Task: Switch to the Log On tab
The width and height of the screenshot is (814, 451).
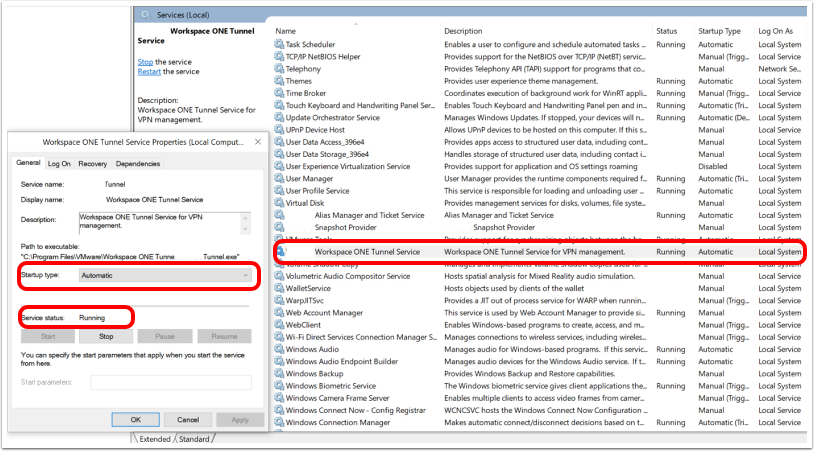Action: [x=59, y=164]
